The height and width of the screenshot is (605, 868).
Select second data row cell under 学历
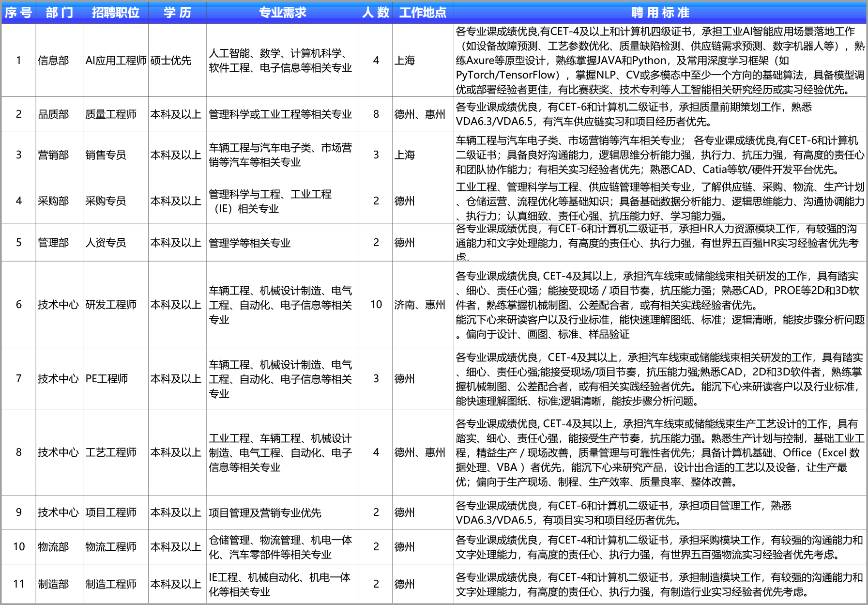coord(177,114)
